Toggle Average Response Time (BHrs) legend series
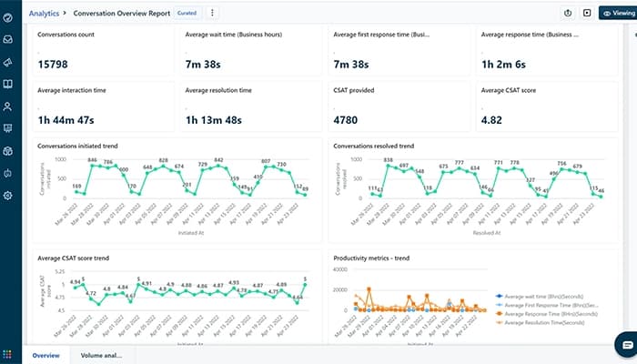The height and width of the screenshot is (364, 637). pyautogui.click(x=546, y=314)
